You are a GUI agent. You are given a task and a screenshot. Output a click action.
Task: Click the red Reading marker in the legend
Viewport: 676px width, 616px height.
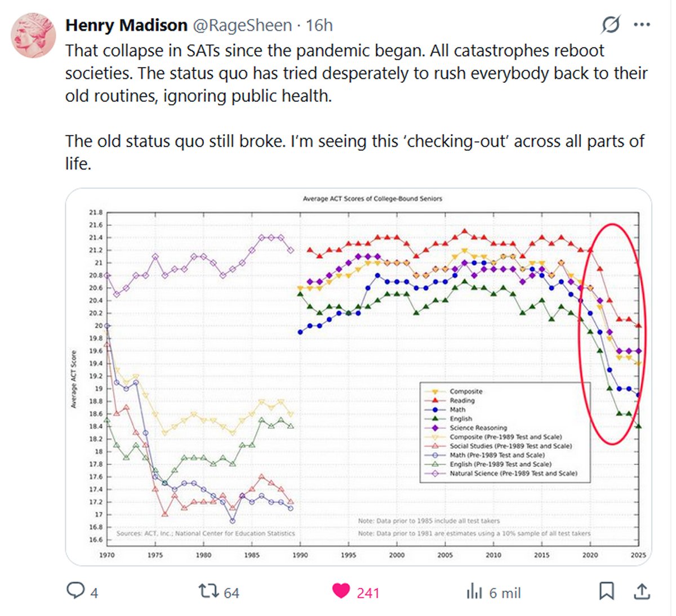(x=435, y=400)
